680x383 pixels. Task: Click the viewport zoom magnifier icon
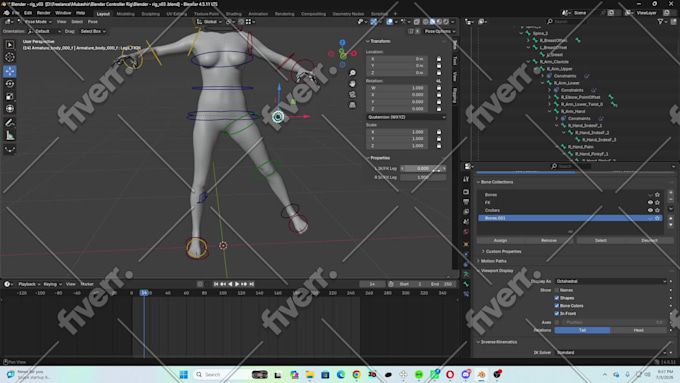pyautogui.click(x=353, y=73)
